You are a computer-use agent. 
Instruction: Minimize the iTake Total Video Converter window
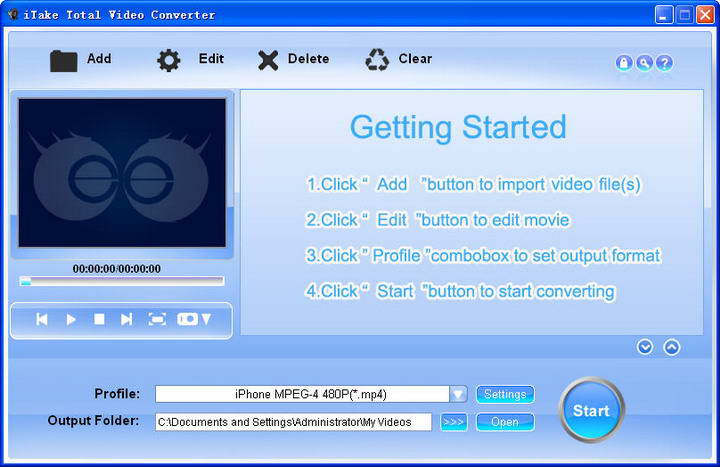pyautogui.click(x=664, y=15)
